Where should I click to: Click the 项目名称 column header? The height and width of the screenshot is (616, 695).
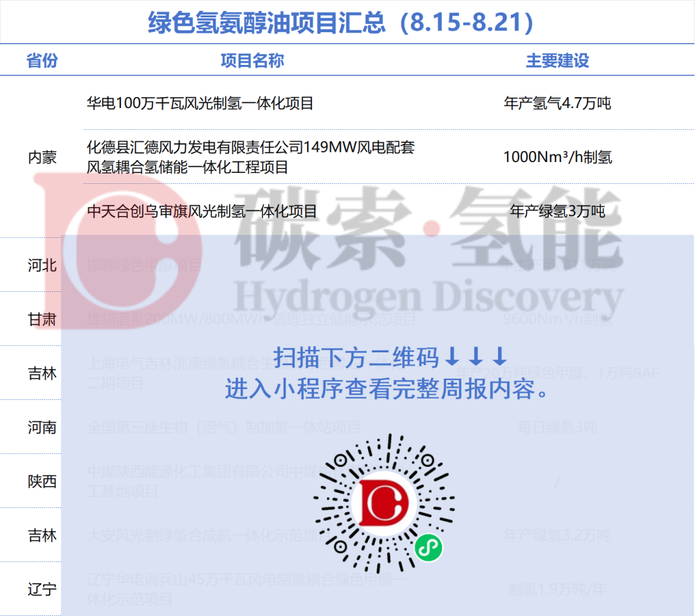tap(252, 60)
